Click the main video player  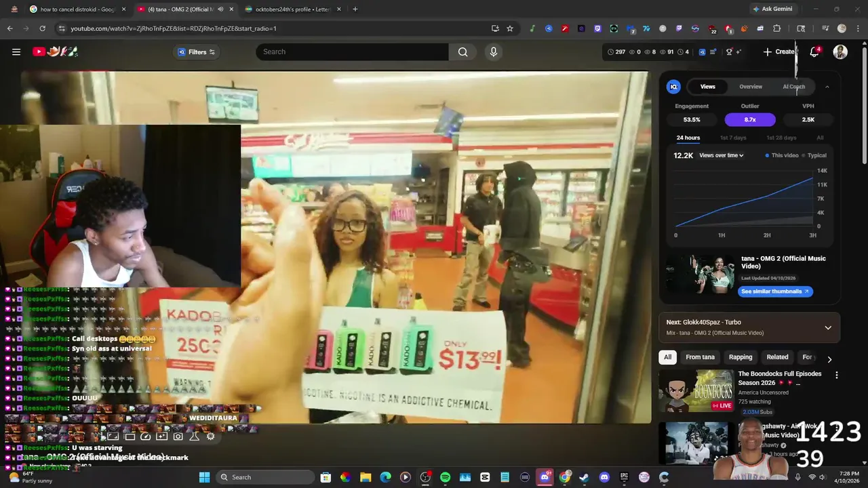(x=336, y=247)
